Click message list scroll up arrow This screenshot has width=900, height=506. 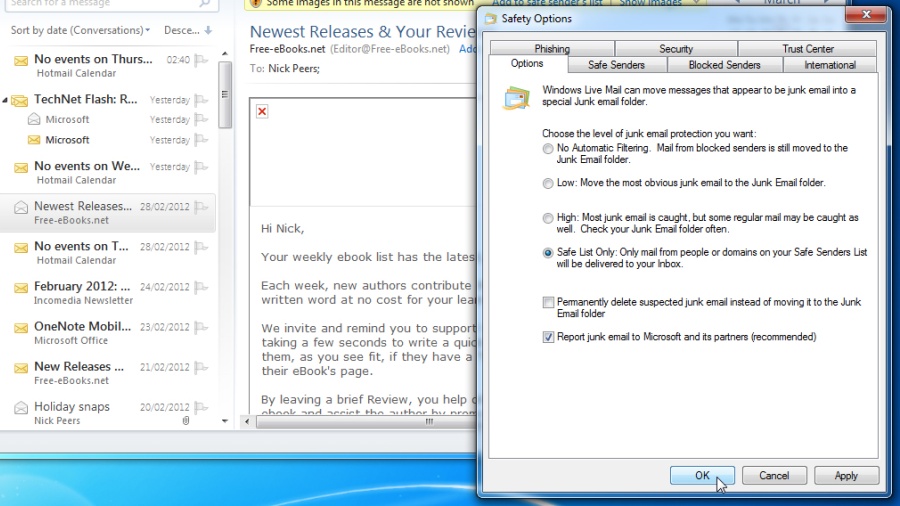pos(225,53)
